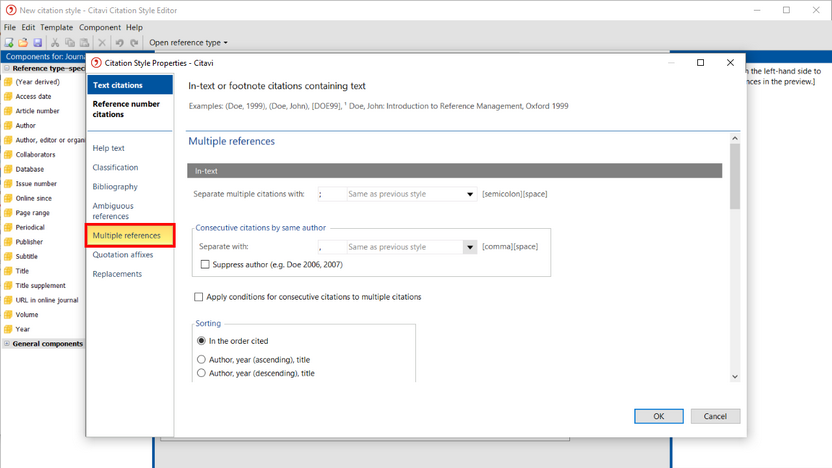Click the (Year derived) component icon

8,82
